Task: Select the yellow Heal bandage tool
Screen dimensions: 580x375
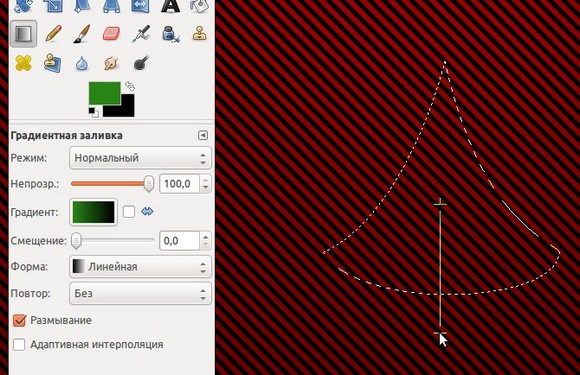Action: (x=23, y=63)
